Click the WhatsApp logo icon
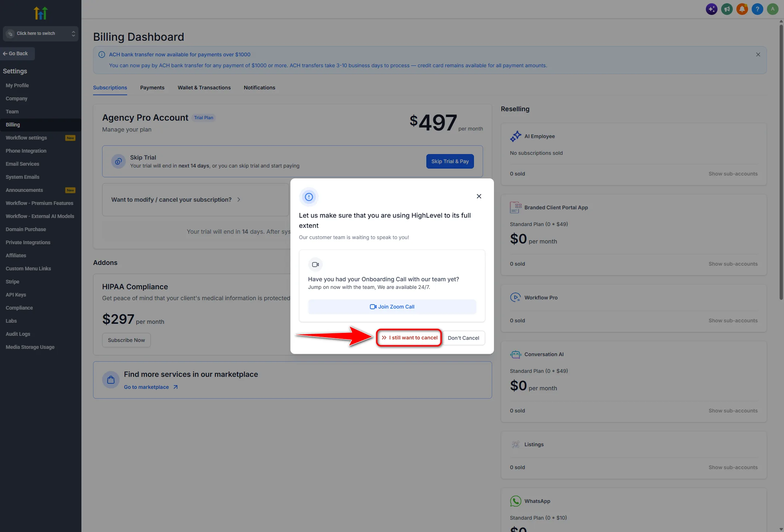This screenshot has height=532, width=784. [515, 501]
